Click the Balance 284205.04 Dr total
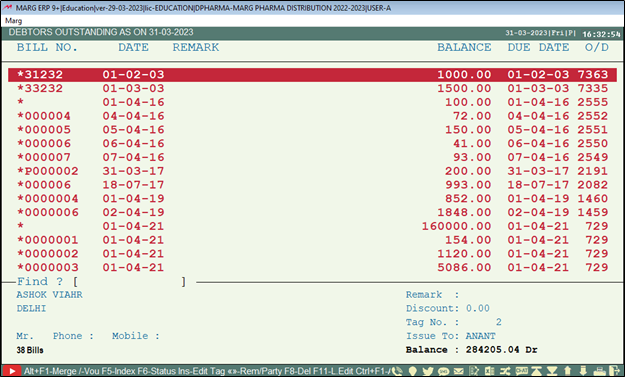625x377 pixels. 472,350
